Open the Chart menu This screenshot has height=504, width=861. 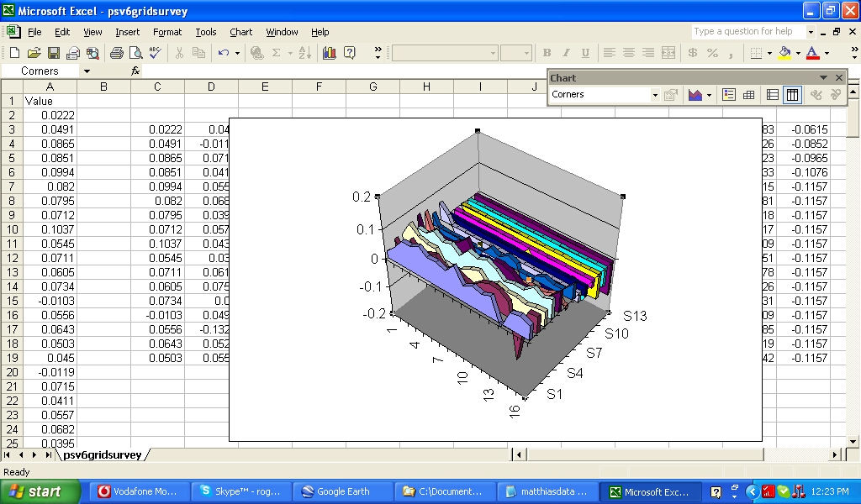[240, 32]
